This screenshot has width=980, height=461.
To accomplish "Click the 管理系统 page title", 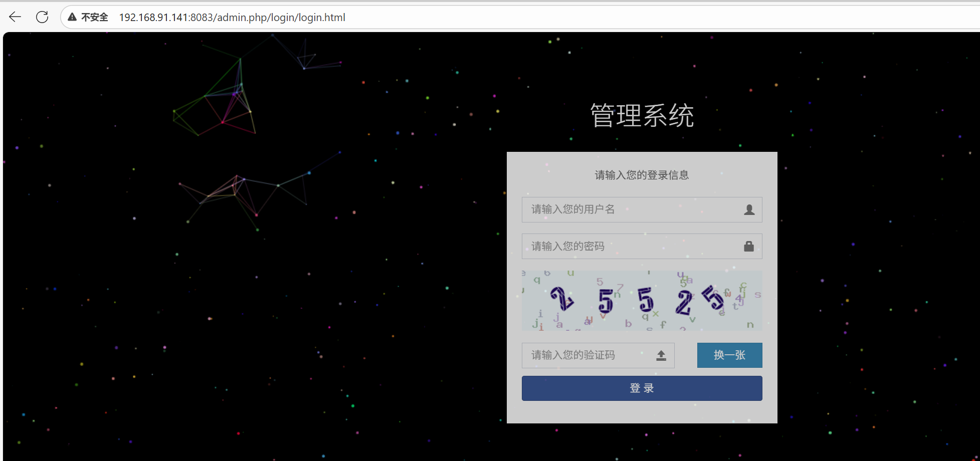I will point(642,116).
